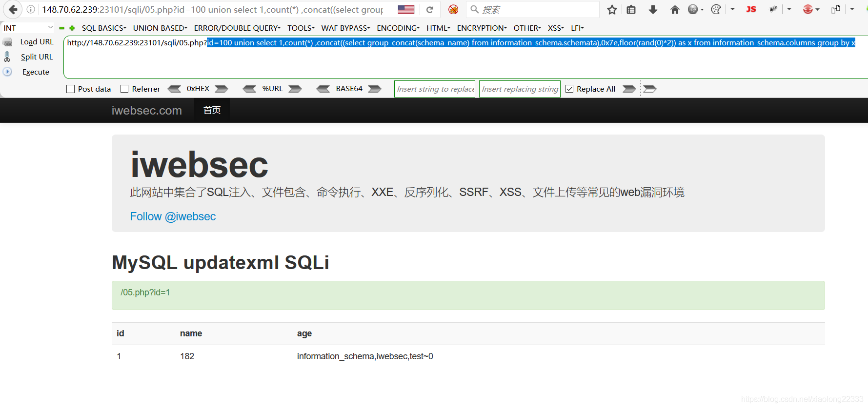The height and width of the screenshot is (408, 868).
Task: Open TOOLS menu
Action: (x=301, y=28)
